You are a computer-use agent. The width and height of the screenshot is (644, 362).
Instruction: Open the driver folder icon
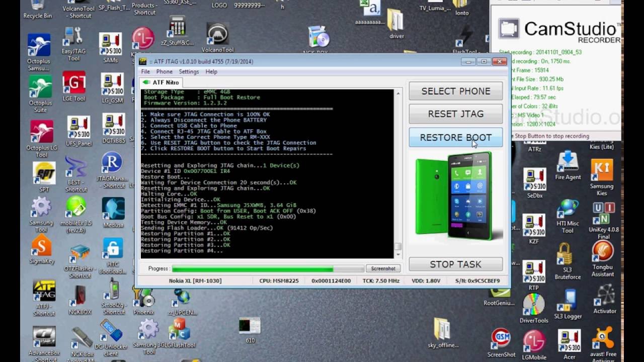pyautogui.click(x=396, y=25)
